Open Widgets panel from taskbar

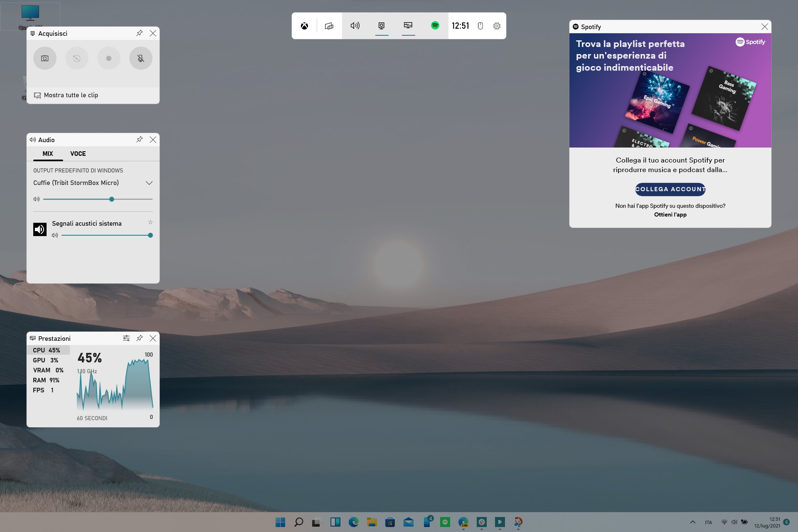point(335,522)
